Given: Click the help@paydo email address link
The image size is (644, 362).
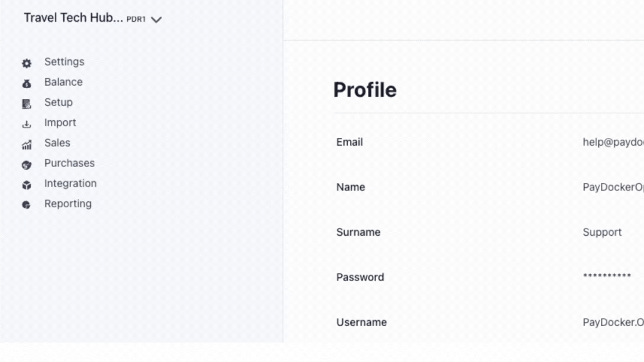Looking at the screenshot, I should tap(612, 142).
